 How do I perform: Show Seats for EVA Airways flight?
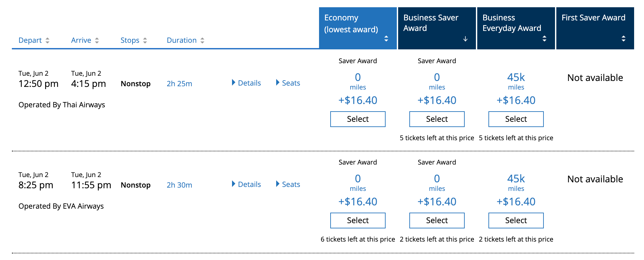pyautogui.click(x=288, y=184)
